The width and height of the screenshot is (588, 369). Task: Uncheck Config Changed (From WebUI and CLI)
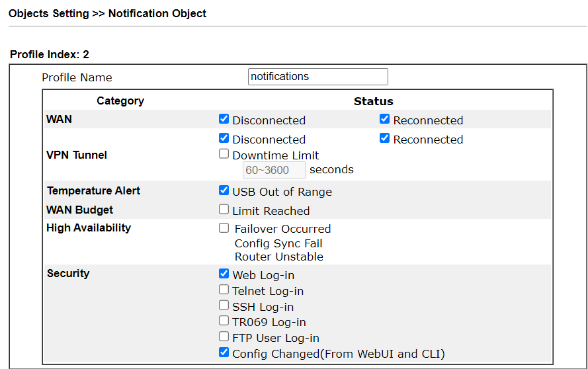point(224,352)
